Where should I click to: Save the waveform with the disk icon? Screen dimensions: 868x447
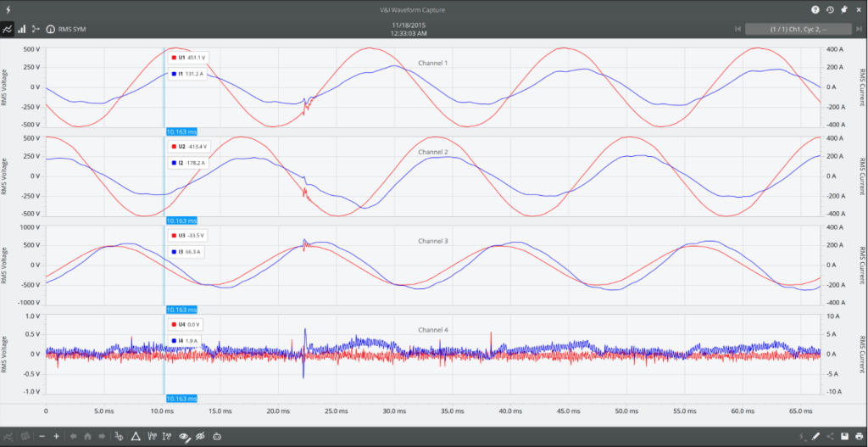coord(845,437)
